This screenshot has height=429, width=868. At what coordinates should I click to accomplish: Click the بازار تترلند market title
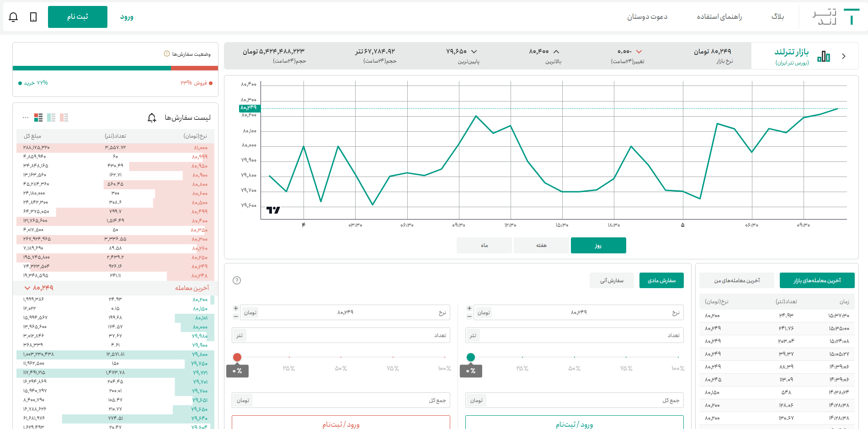click(792, 52)
